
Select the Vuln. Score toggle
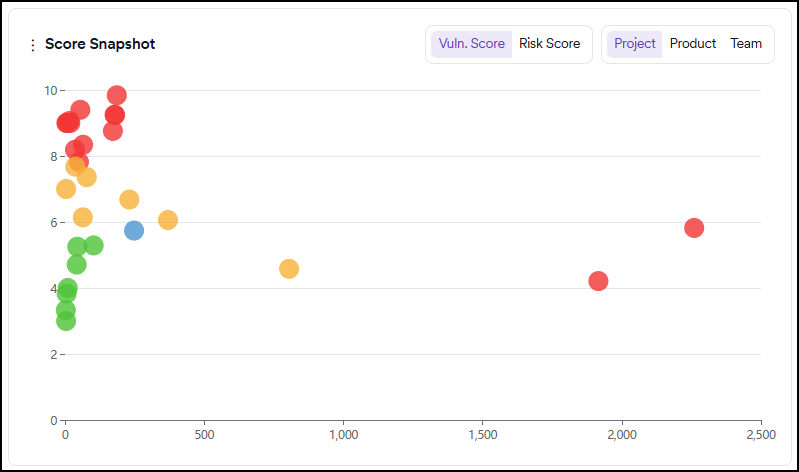pyautogui.click(x=471, y=44)
